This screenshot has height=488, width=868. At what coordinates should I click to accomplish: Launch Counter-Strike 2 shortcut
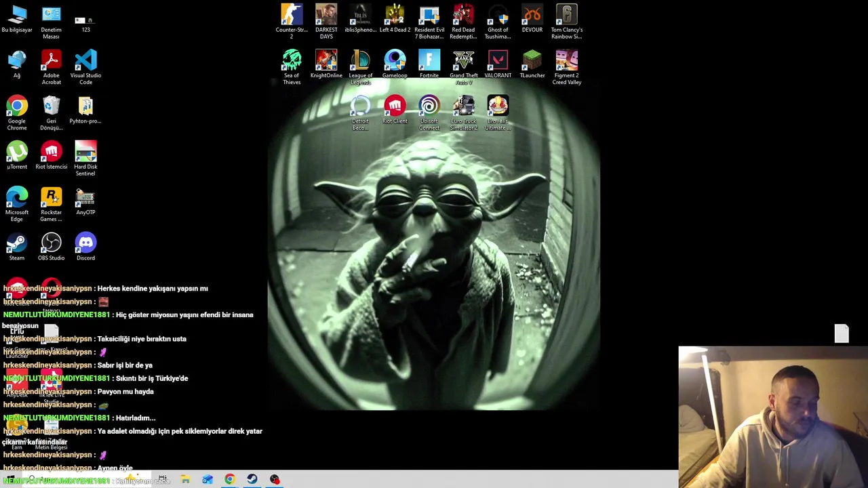(x=292, y=22)
